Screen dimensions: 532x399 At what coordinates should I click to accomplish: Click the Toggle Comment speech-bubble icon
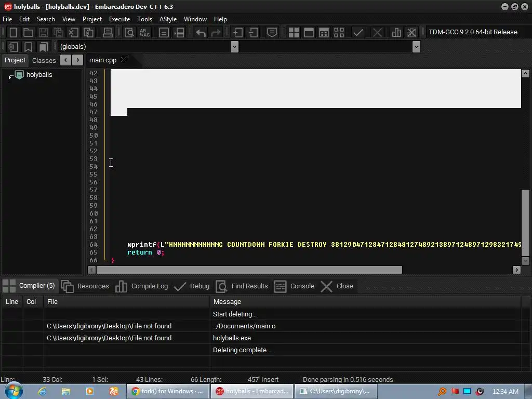(x=272, y=33)
